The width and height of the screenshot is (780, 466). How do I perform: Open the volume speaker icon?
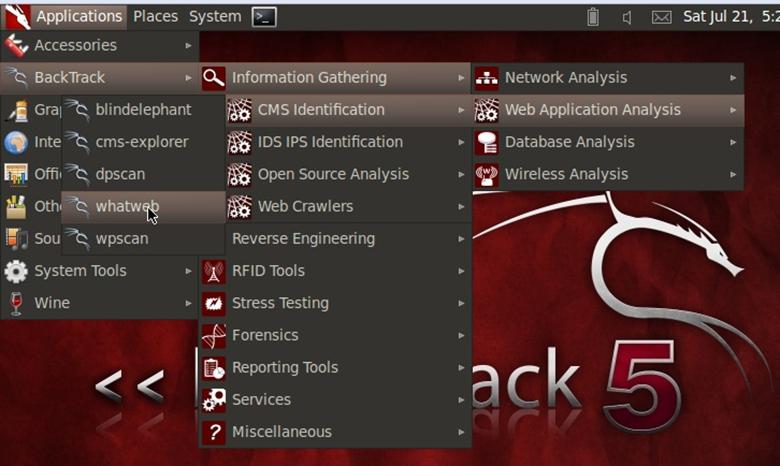(627, 16)
